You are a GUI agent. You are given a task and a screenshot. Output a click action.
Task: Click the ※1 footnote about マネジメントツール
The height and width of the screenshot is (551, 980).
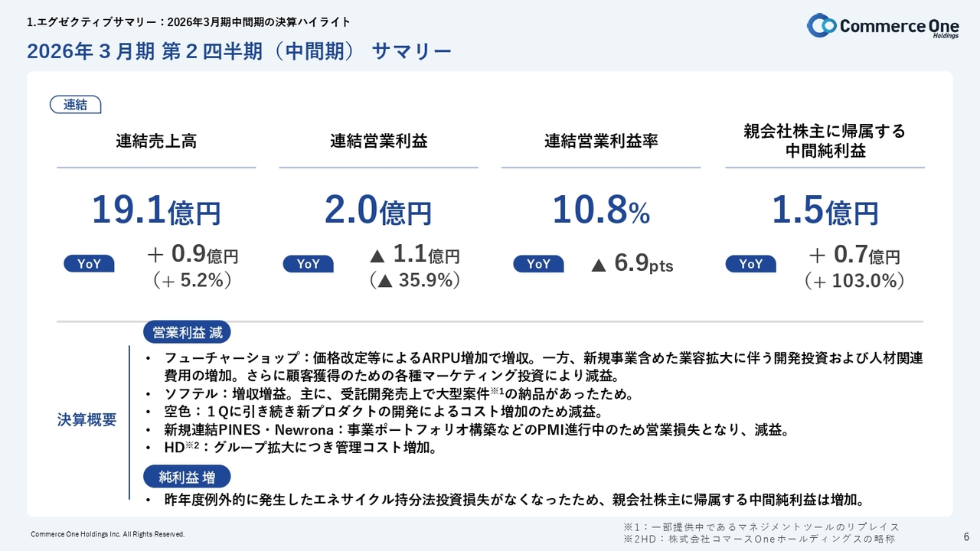coord(761,527)
